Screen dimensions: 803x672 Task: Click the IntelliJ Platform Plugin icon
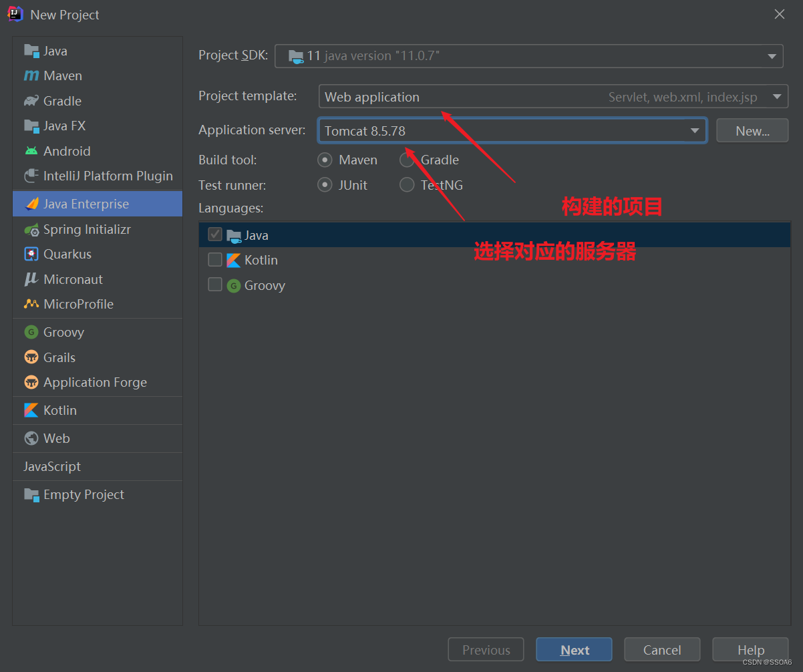31,176
